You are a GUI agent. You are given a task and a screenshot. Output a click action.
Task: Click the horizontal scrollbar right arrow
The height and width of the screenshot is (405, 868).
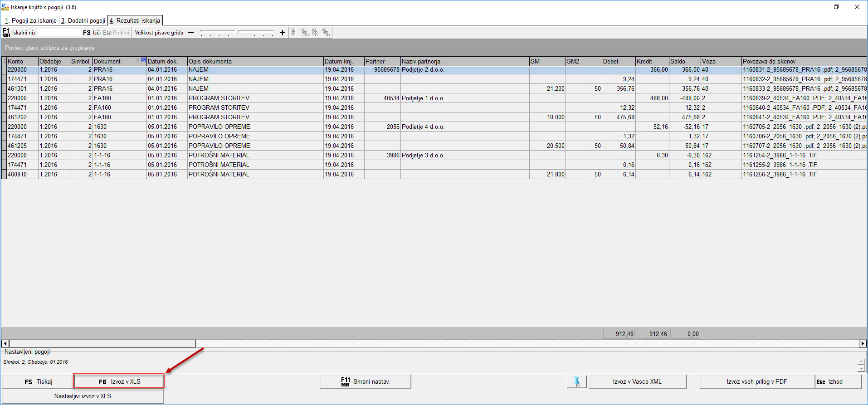863,344
